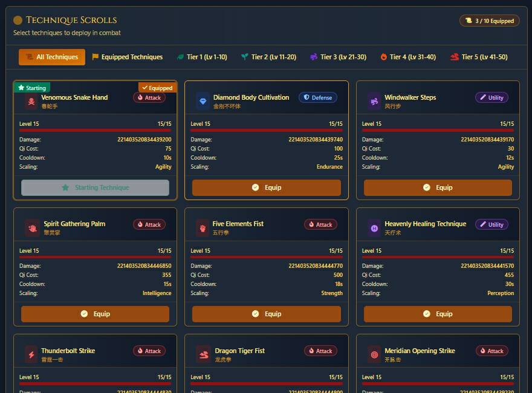The width and height of the screenshot is (532, 393).
Task: Filter by Tier 3 (Lv 21-30)
Action: tap(338, 57)
